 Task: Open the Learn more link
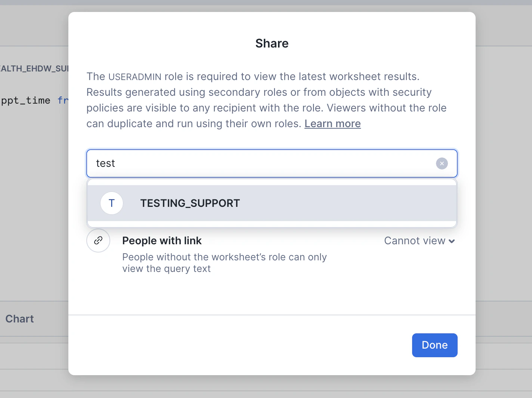(x=332, y=123)
